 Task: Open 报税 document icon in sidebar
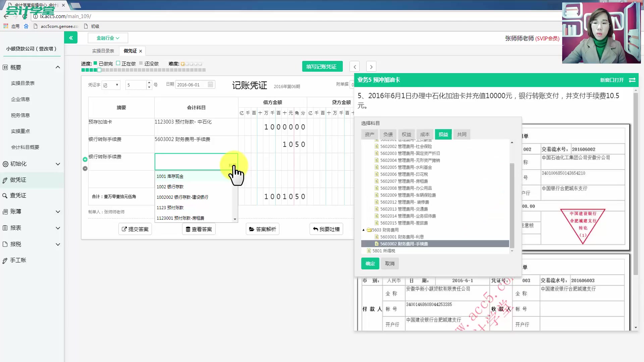(x=5, y=244)
